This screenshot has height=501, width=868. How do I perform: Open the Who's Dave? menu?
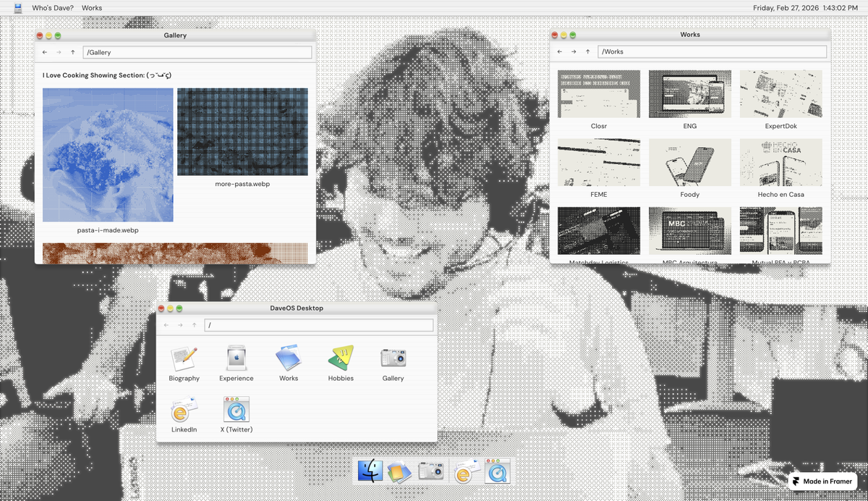[x=53, y=8]
